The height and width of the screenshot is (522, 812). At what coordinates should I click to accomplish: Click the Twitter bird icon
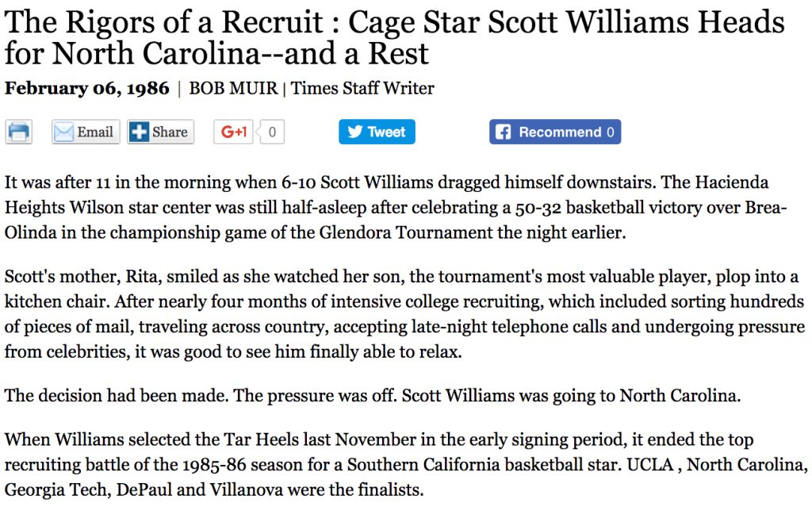[354, 132]
